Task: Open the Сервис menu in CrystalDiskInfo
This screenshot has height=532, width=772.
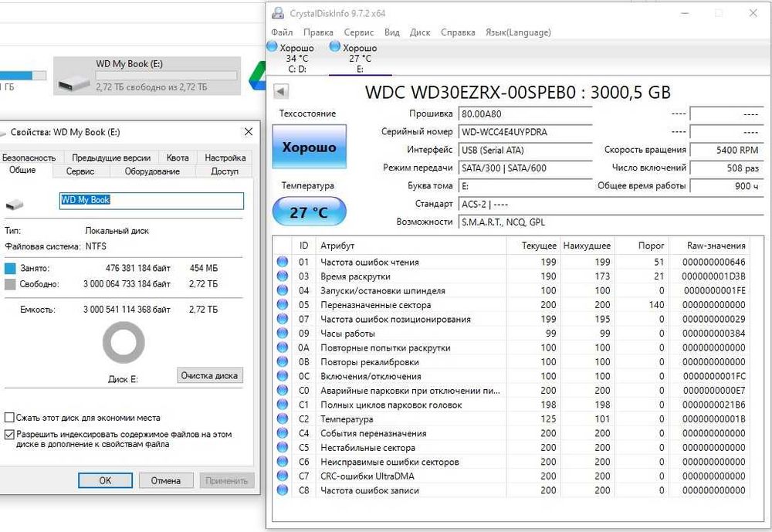Action: (x=358, y=32)
